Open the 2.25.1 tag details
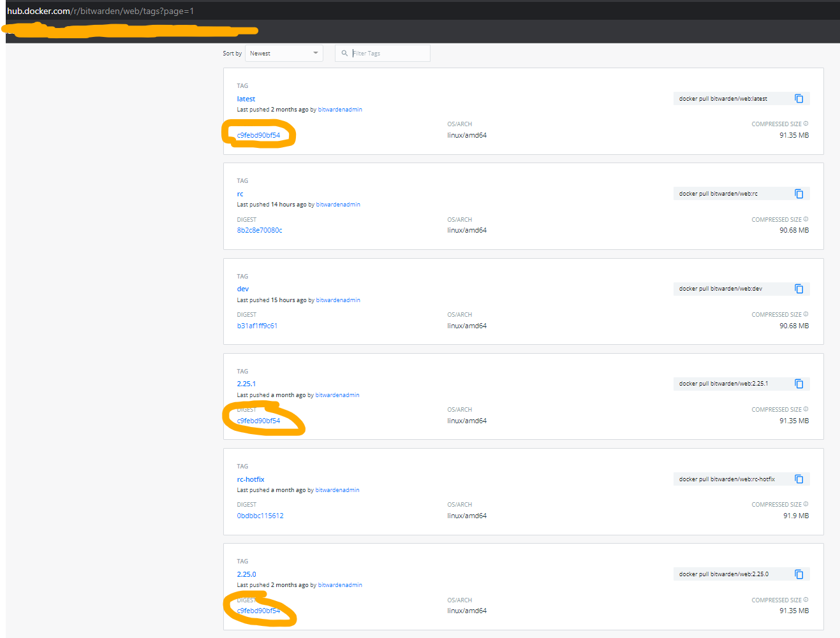840x638 pixels. pyautogui.click(x=246, y=383)
